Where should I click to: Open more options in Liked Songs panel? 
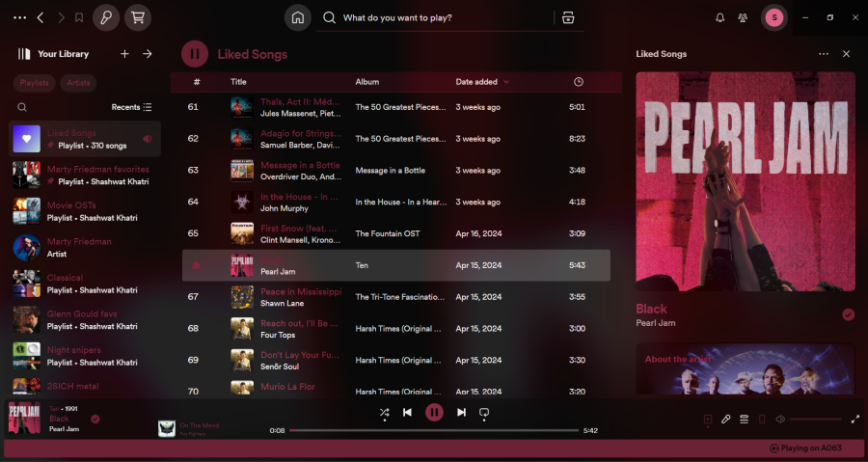[x=824, y=54]
